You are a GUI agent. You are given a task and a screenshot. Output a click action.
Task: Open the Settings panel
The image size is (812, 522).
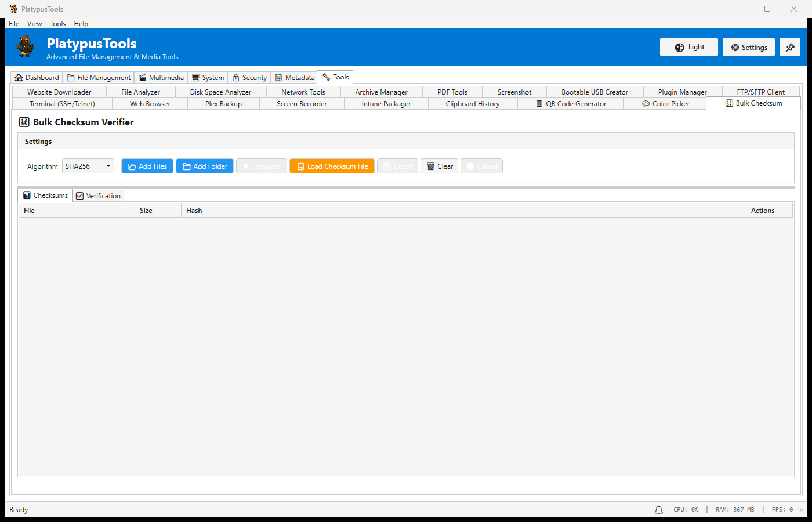[x=748, y=46]
